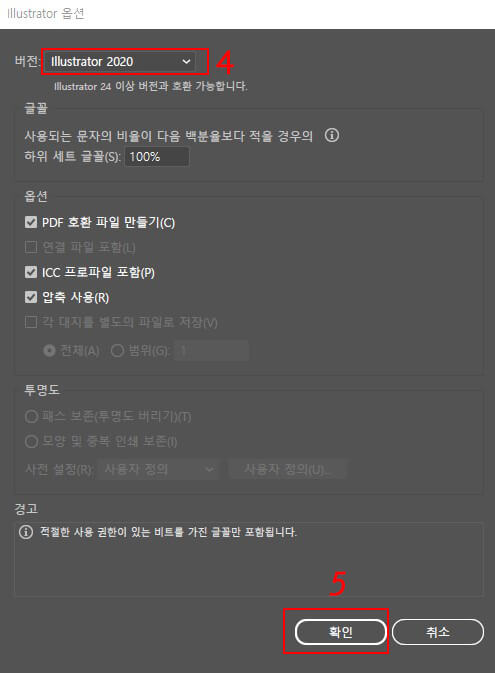495x673 pixels.
Task: Click the 경고 message text area
Action: click(x=249, y=559)
